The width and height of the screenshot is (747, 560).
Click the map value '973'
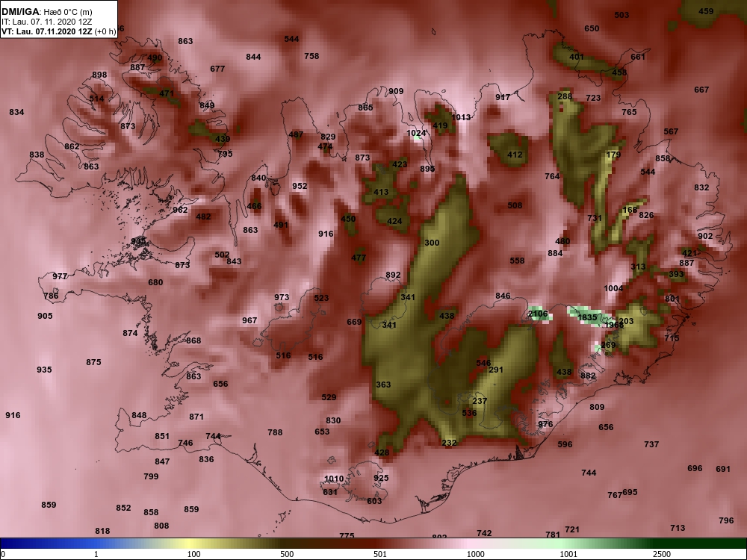(281, 297)
